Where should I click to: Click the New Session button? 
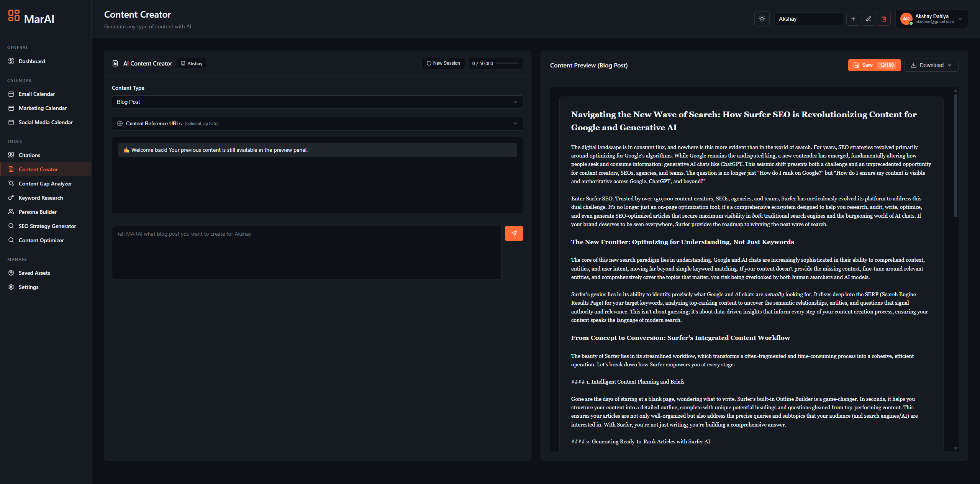coord(443,63)
